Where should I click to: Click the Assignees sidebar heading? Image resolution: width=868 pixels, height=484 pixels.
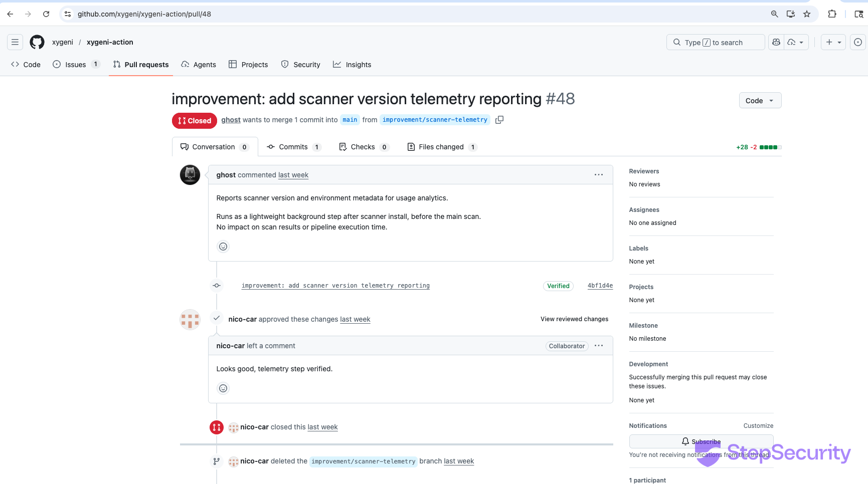pyautogui.click(x=644, y=210)
